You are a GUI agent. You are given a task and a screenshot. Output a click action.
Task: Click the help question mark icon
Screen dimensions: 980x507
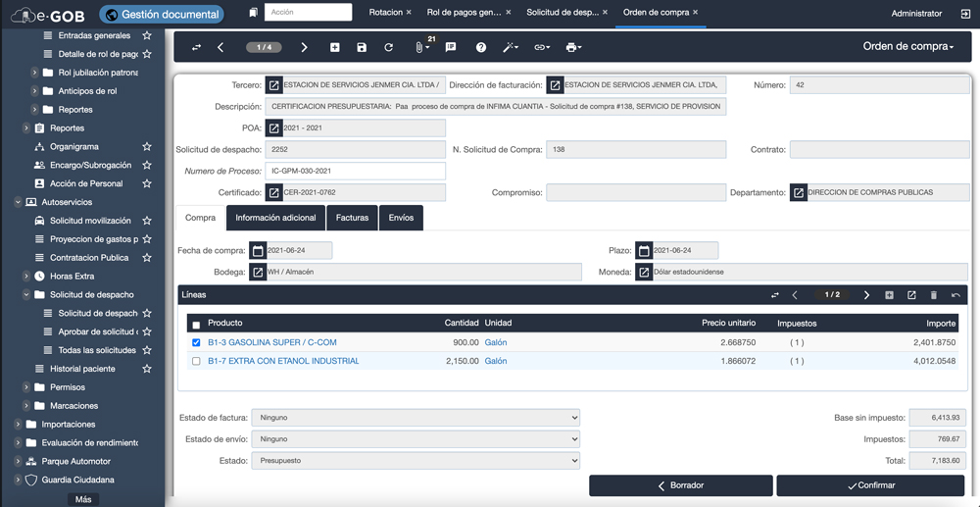(480, 47)
